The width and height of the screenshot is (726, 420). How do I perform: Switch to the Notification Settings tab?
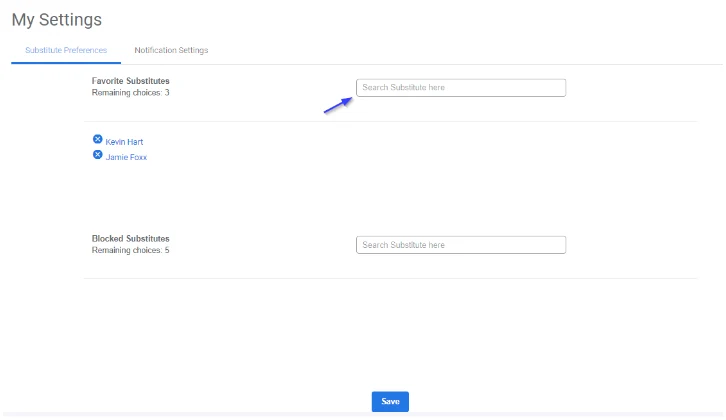click(171, 50)
